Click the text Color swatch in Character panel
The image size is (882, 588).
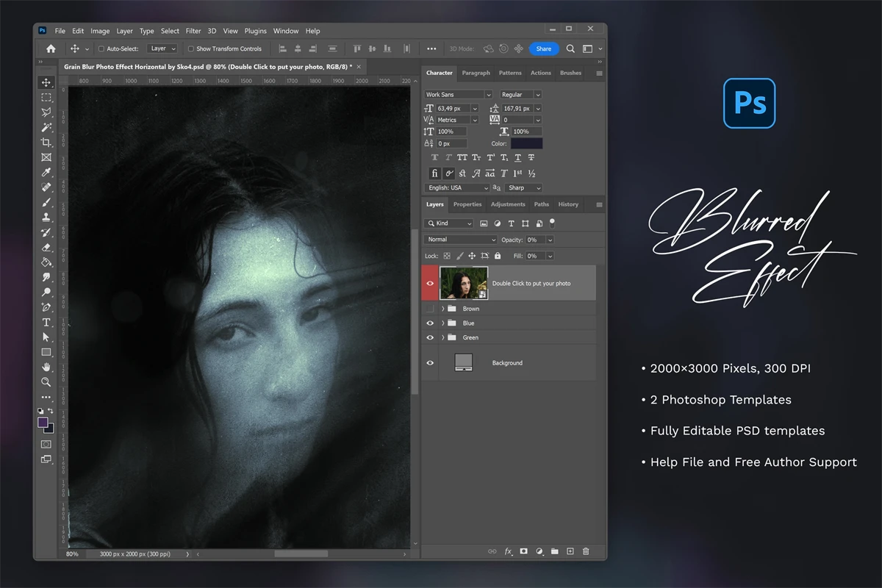[x=526, y=143]
